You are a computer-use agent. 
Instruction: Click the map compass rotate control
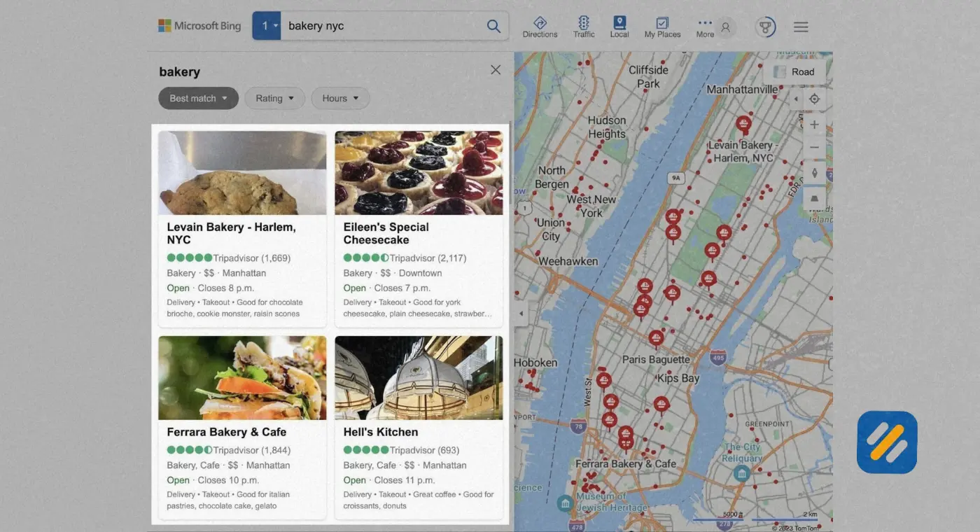814,173
